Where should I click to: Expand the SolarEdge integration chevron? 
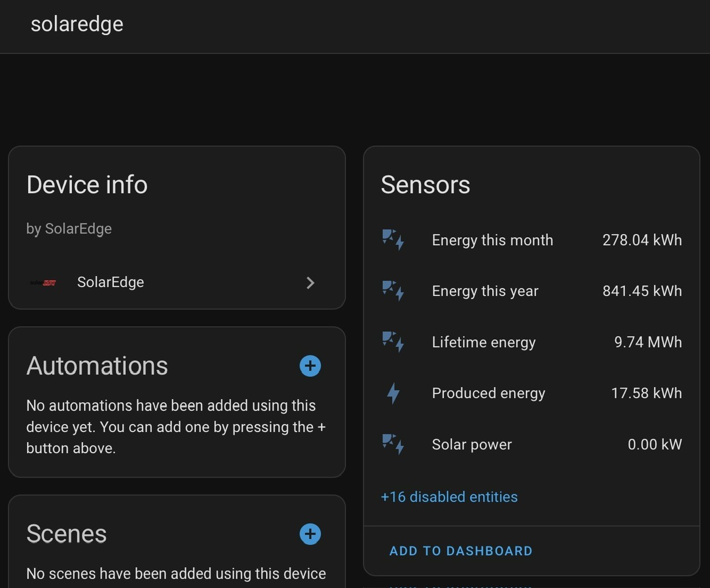[311, 283]
